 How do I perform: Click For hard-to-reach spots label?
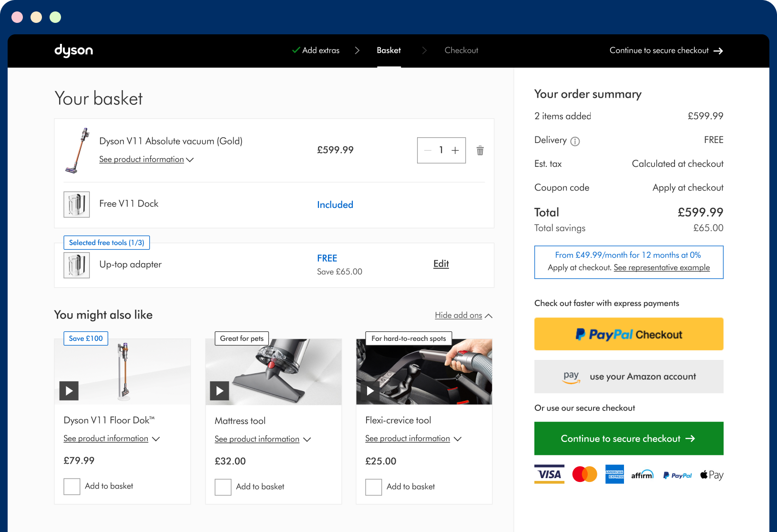point(409,338)
